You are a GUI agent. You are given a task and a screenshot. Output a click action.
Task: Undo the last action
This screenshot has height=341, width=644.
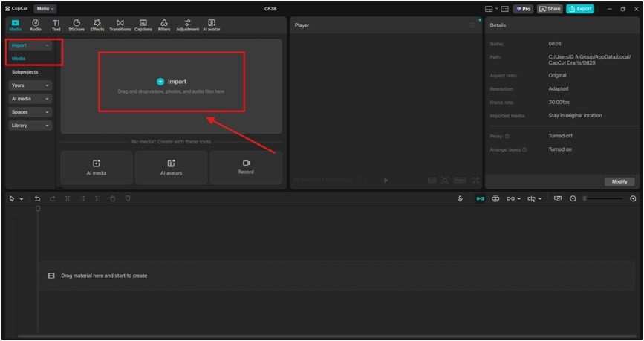point(37,199)
